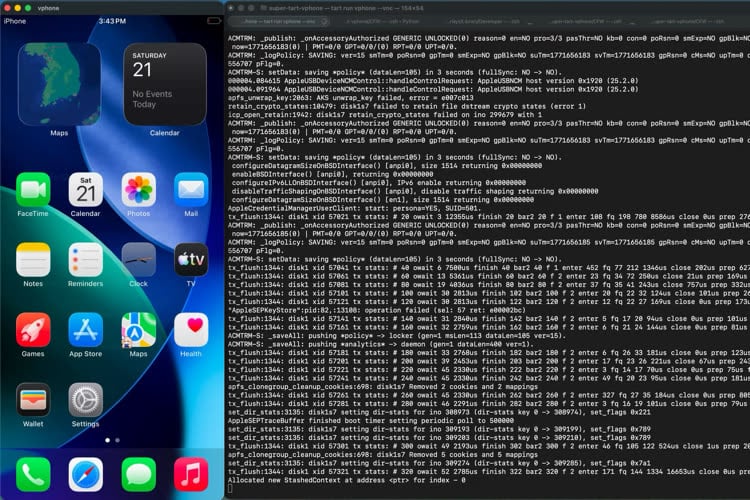Open the Reminders app

click(85, 259)
